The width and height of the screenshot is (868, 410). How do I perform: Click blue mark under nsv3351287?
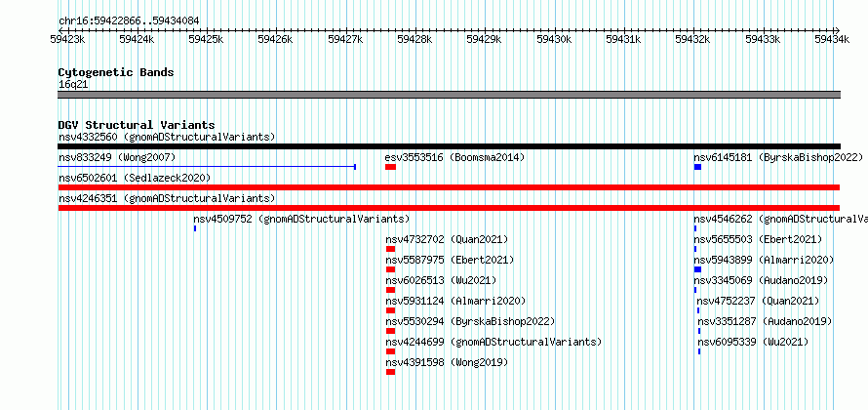tap(699, 331)
